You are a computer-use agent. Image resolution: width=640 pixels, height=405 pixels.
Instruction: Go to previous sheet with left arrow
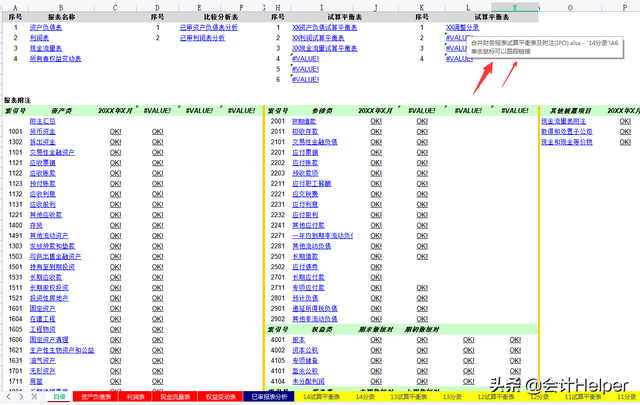[9, 396]
